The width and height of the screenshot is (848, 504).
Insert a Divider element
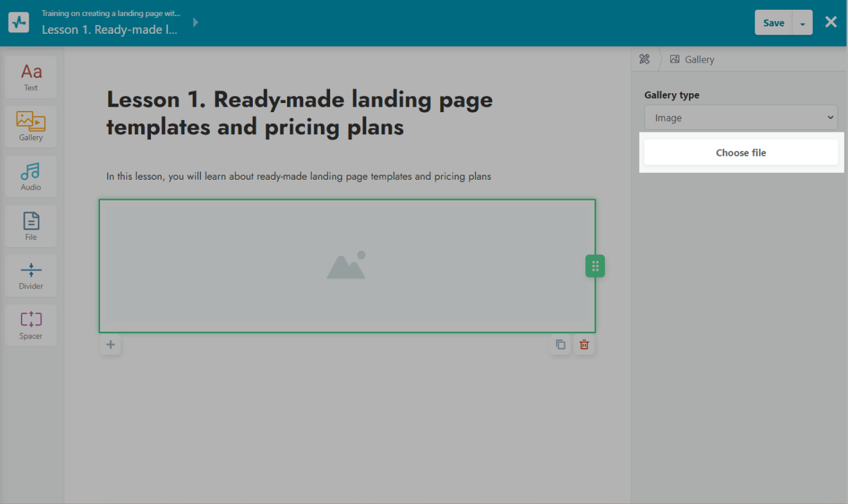pyautogui.click(x=31, y=275)
